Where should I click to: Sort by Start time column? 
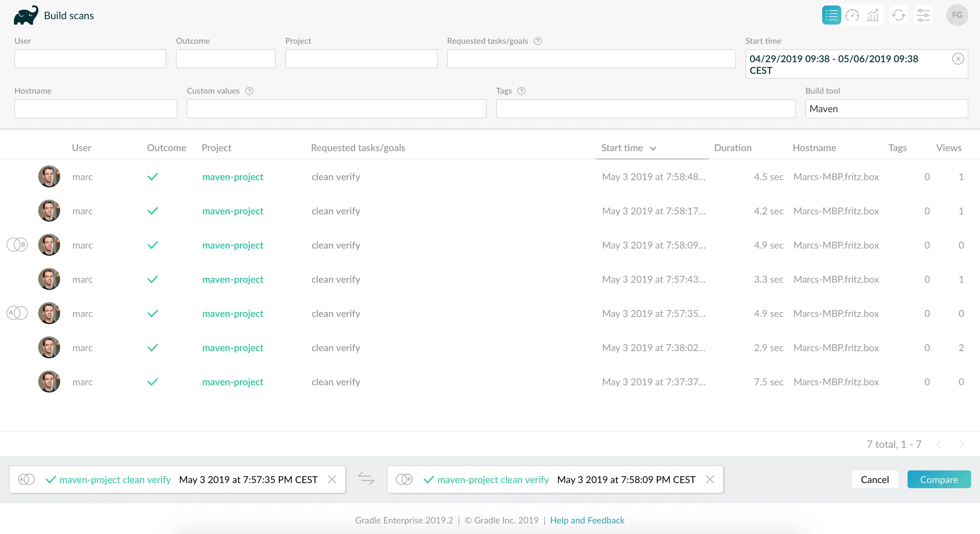tap(628, 148)
